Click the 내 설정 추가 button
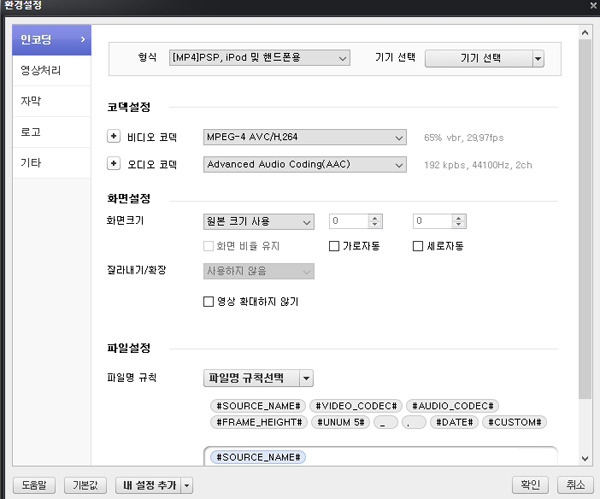The image size is (600, 499). tap(149, 485)
